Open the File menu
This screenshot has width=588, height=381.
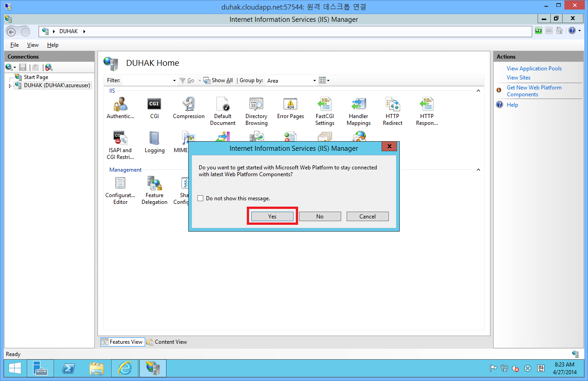point(15,45)
